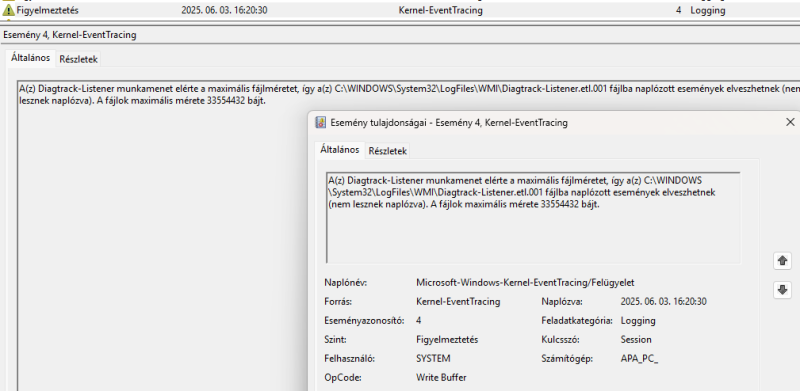Click the Forrás value Kernel-EventTracing
This screenshot has width=800, height=391.
click(x=458, y=302)
